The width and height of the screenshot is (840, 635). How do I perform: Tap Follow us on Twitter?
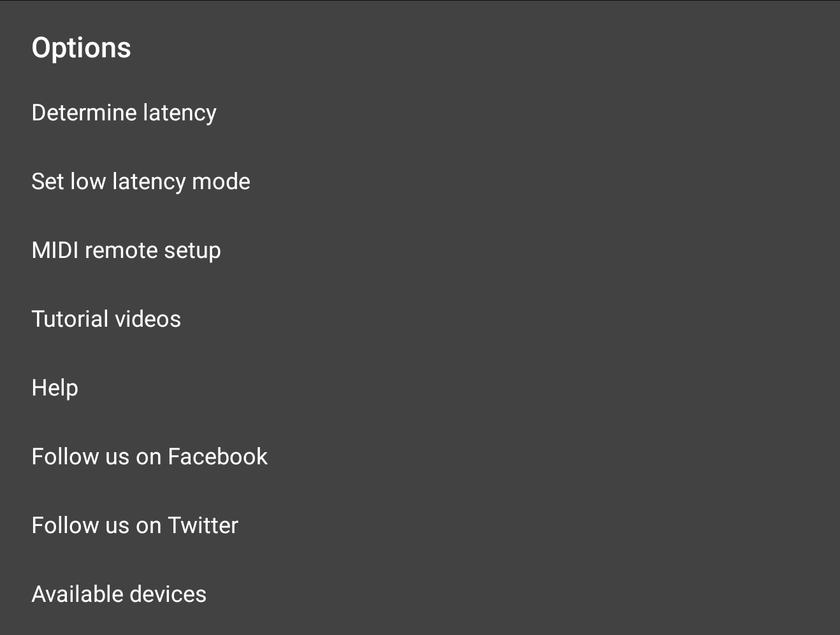pos(135,525)
